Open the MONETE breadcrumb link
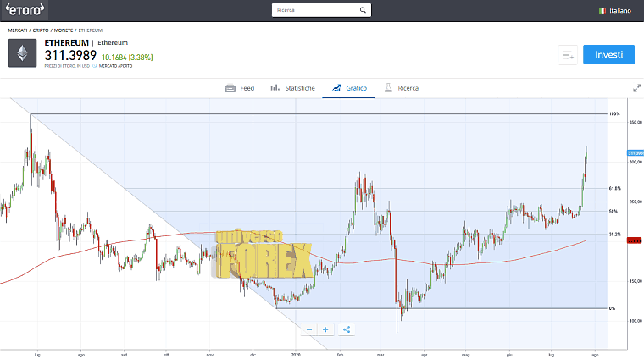 [64, 30]
